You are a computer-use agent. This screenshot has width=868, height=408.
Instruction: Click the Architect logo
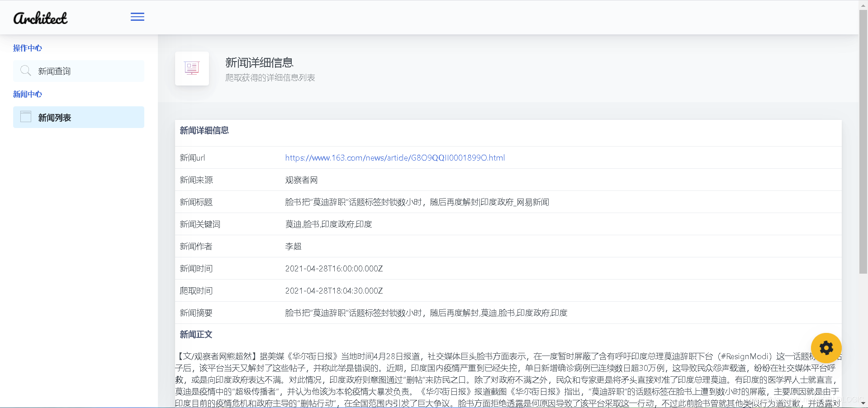(40, 18)
